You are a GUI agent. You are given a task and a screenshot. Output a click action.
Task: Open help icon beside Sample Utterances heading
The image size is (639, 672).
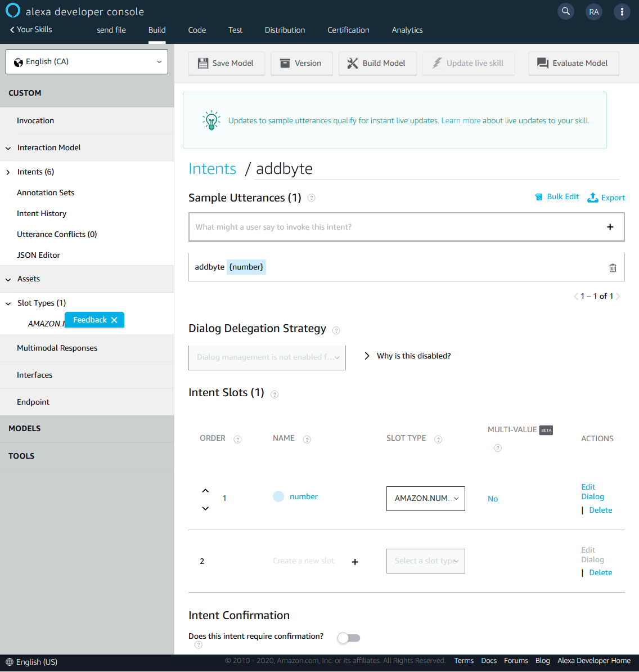coord(312,198)
